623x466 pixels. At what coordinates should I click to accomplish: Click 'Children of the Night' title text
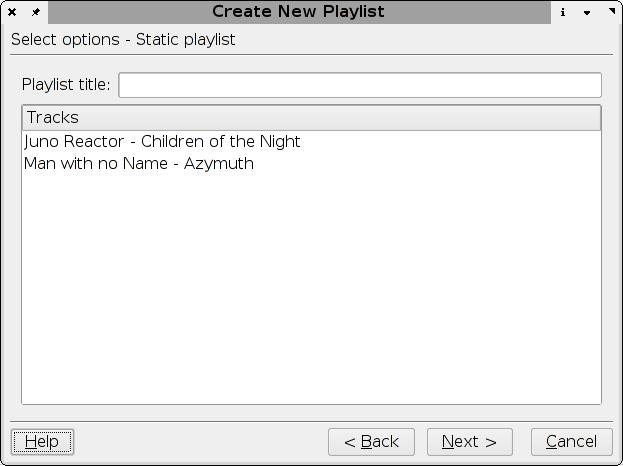[220, 142]
